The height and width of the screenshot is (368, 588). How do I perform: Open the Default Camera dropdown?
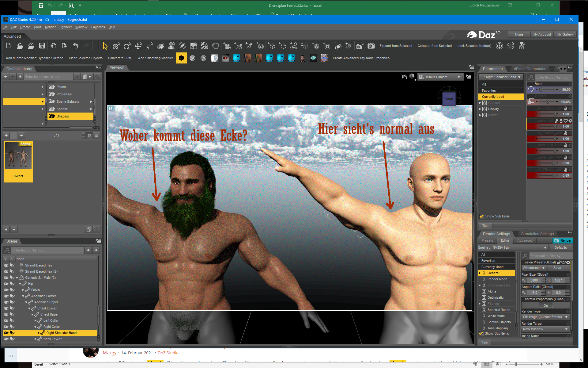pyautogui.click(x=439, y=77)
